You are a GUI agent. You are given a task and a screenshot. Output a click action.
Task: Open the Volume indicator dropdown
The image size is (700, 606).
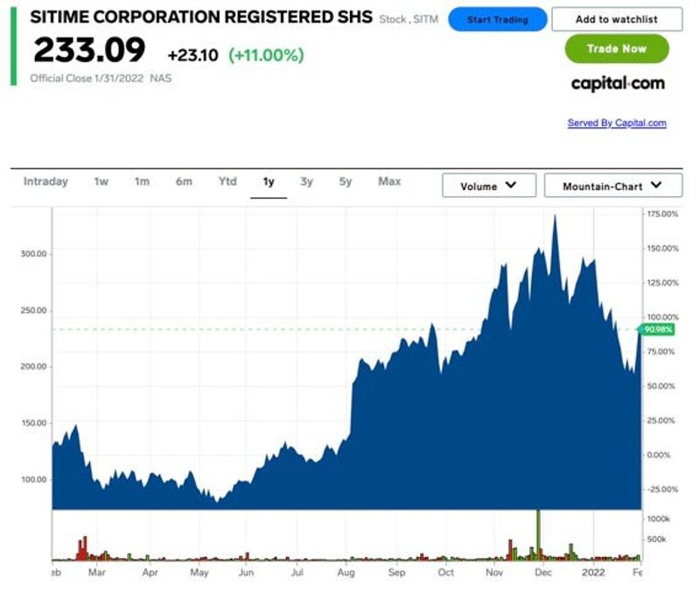tap(489, 186)
